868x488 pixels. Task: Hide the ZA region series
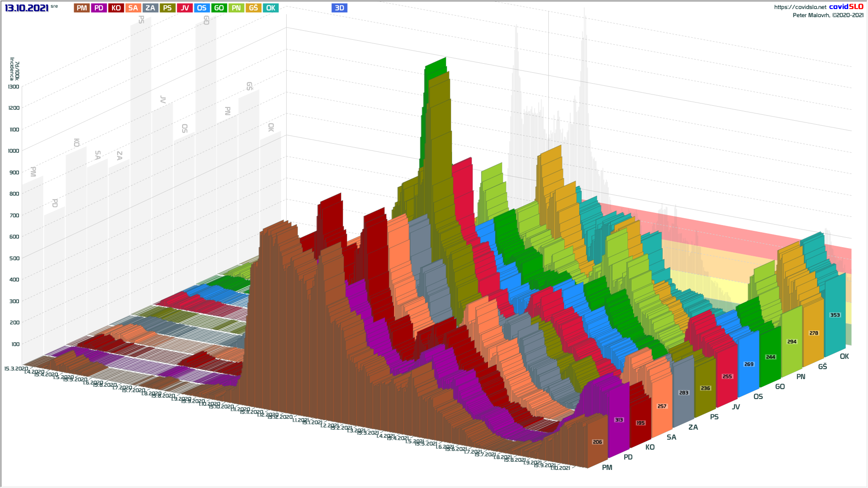pos(150,8)
